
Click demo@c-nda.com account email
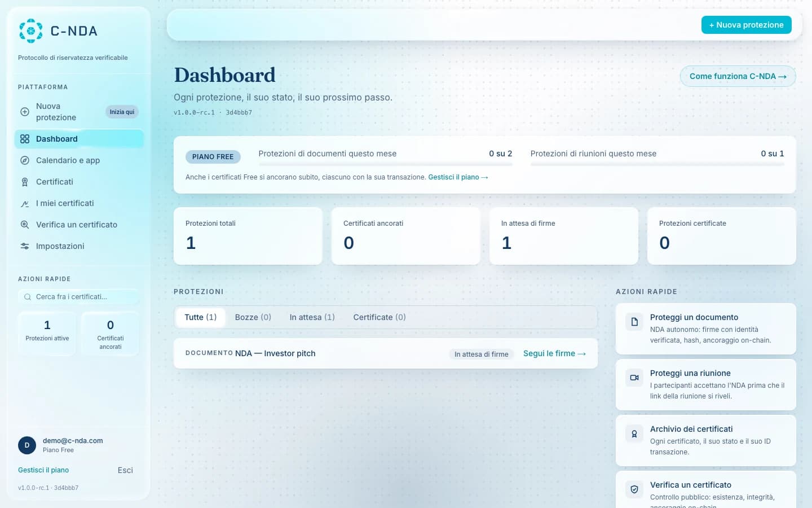[73, 441]
